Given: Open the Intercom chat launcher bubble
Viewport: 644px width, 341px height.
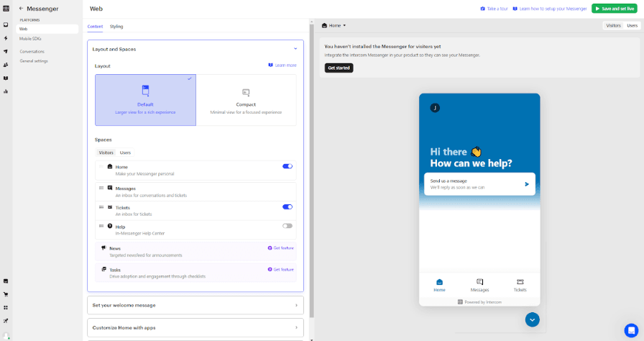Looking at the screenshot, I should [x=631, y=330].
